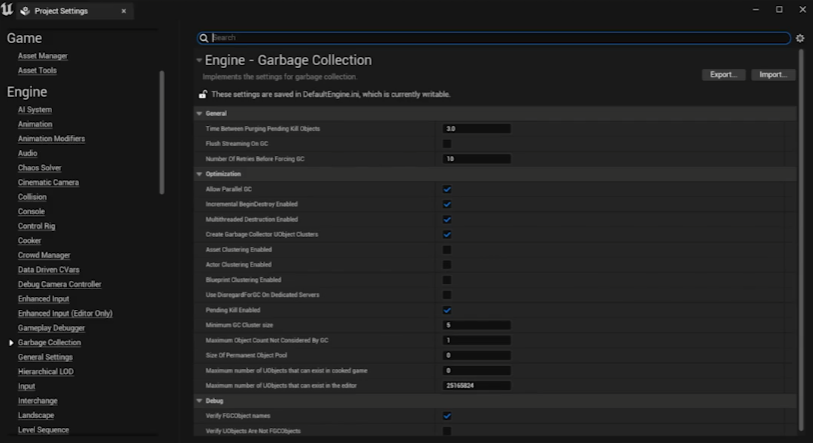Open Hierarchical LOD settings
This screenshot has width=813, height=443.
click(x=46, y=371)
